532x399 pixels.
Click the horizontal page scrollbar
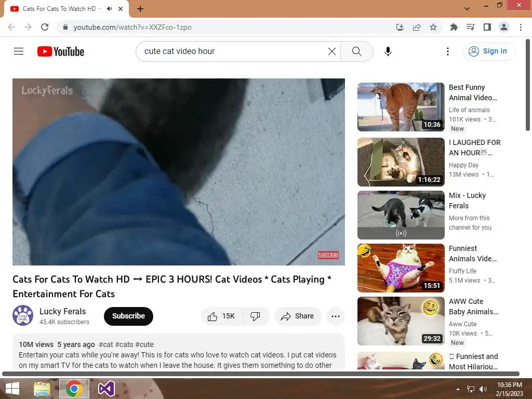(261, 374)
